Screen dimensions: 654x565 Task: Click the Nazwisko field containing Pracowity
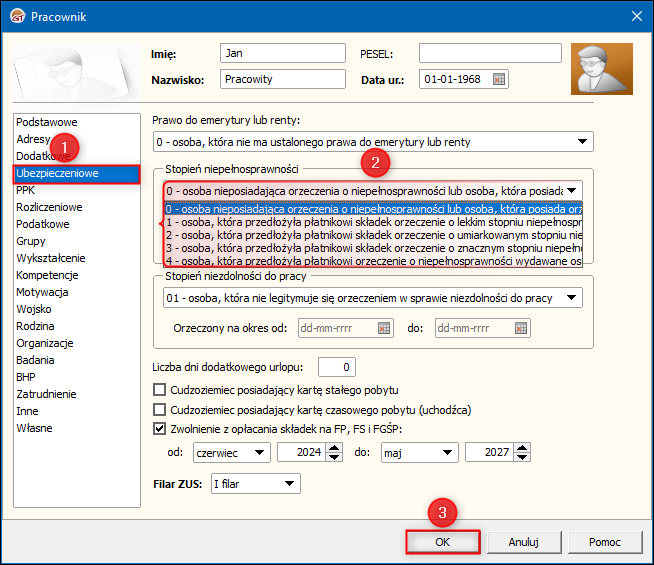tap(283, 79)
